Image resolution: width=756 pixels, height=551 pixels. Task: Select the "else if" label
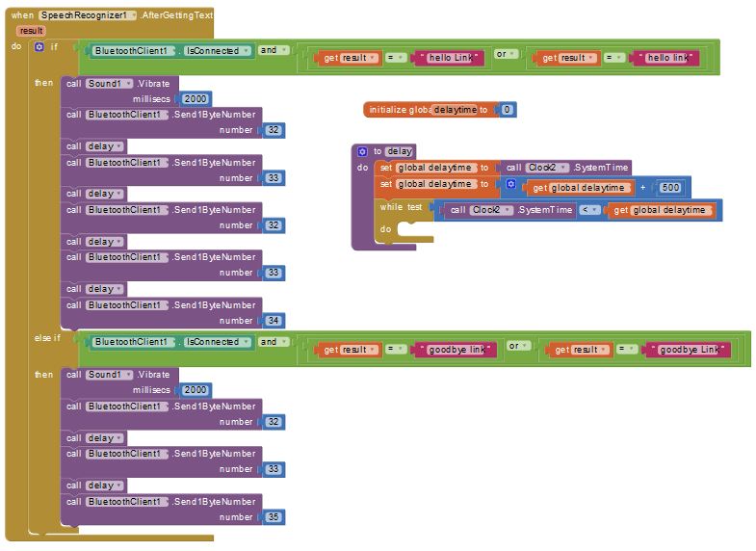coord(47,338)
